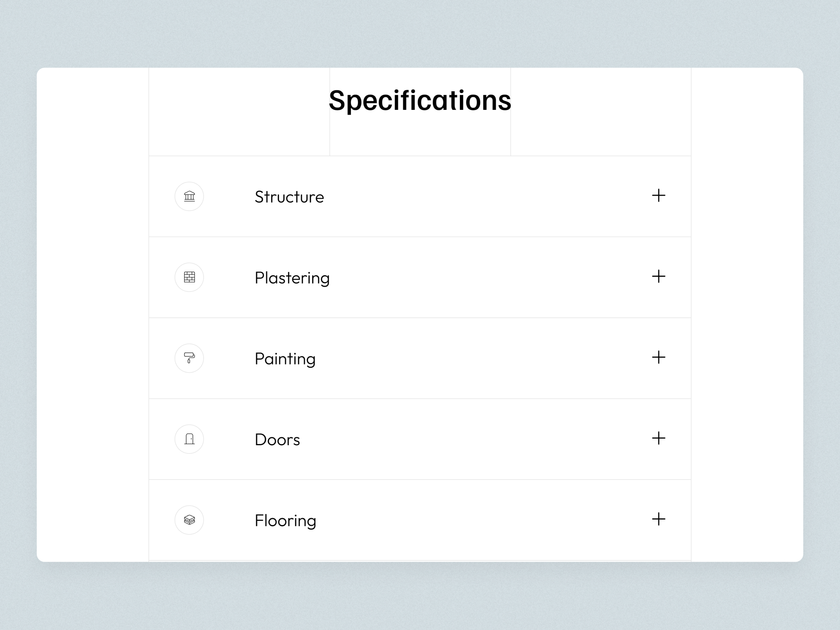Image resolution: width=840 pixels, height=630 pixels.
Task: Expand Plastering section with plus sign
Action: (658, 276)
